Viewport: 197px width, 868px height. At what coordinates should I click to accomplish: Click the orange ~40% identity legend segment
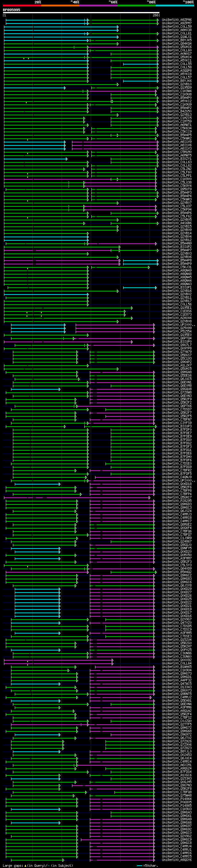60,6
